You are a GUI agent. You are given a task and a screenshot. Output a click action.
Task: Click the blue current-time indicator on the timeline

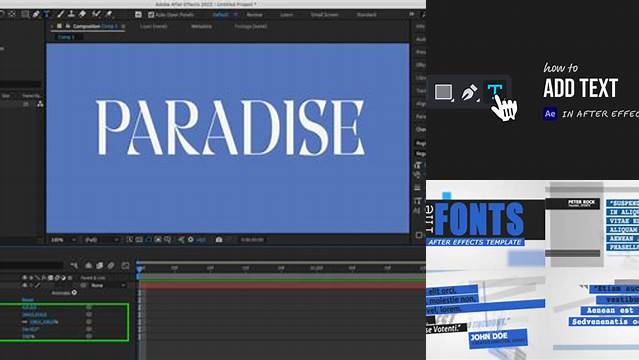coord(139,269)
